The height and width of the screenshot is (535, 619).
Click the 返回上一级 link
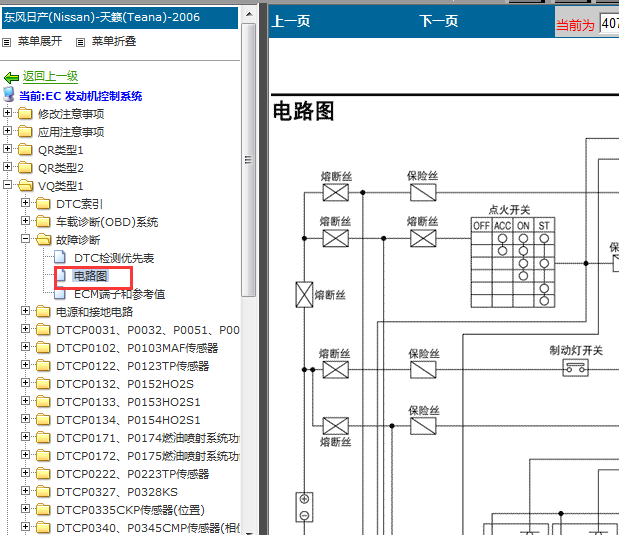(50, 76)
